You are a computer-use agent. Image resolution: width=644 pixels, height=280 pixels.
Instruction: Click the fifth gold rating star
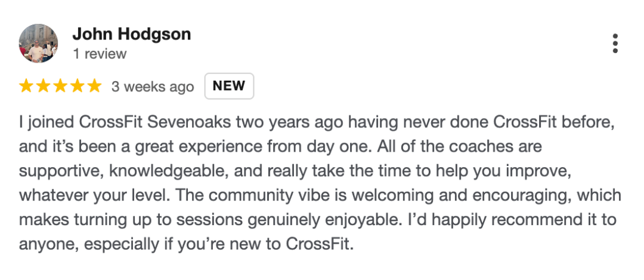click(94, 86)
